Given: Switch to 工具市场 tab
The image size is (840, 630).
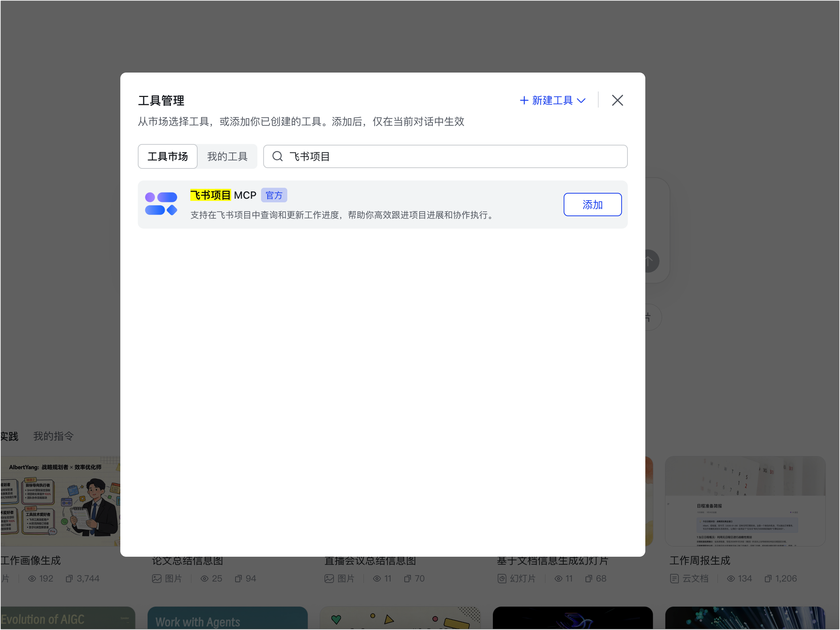Looking at the screenshot, I should pyautogui.click(x=167, y=156).
